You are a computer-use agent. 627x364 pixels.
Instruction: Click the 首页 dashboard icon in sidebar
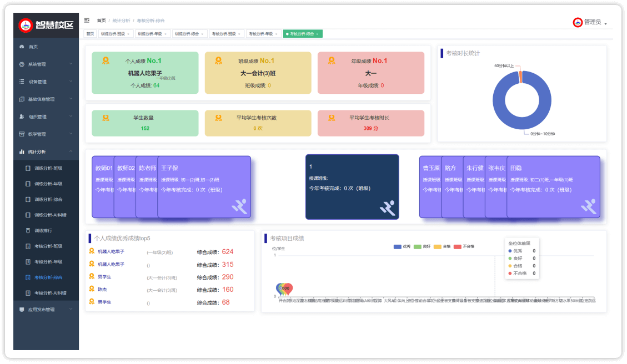click(x=22, y=47)
